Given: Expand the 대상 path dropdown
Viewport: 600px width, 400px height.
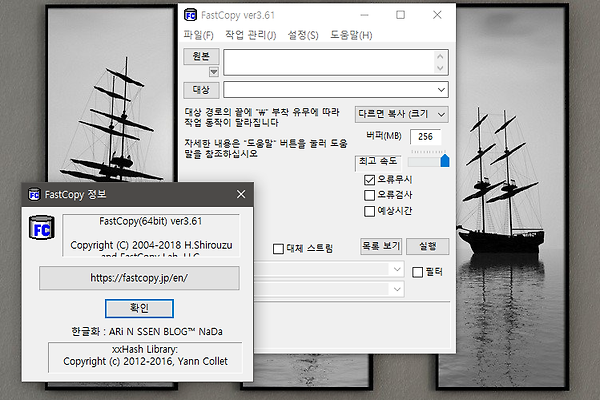Looking at the screenshot, I should 440,90.
